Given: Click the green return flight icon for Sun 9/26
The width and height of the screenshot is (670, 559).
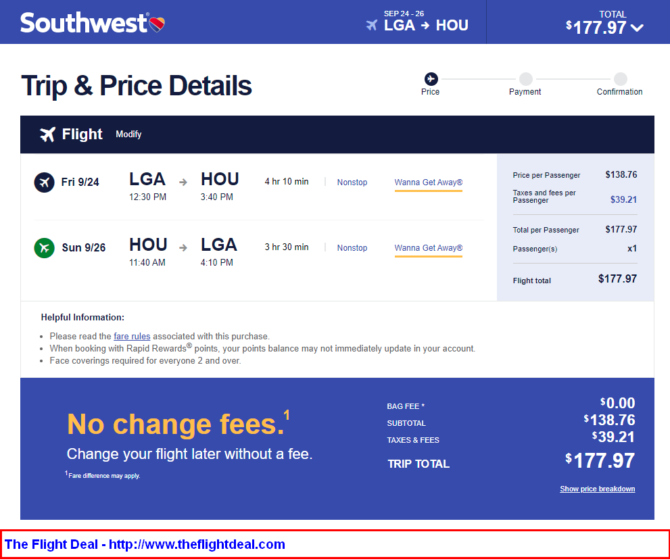Looking at the screenshot, I should [x=44, y=248].
